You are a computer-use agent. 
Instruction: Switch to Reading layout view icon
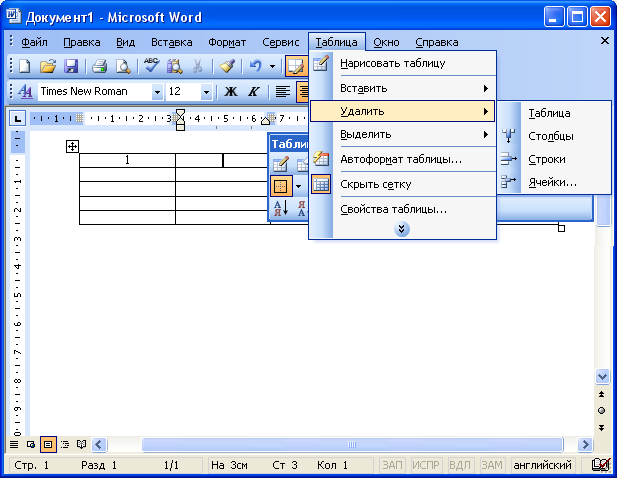pos(81,445)
